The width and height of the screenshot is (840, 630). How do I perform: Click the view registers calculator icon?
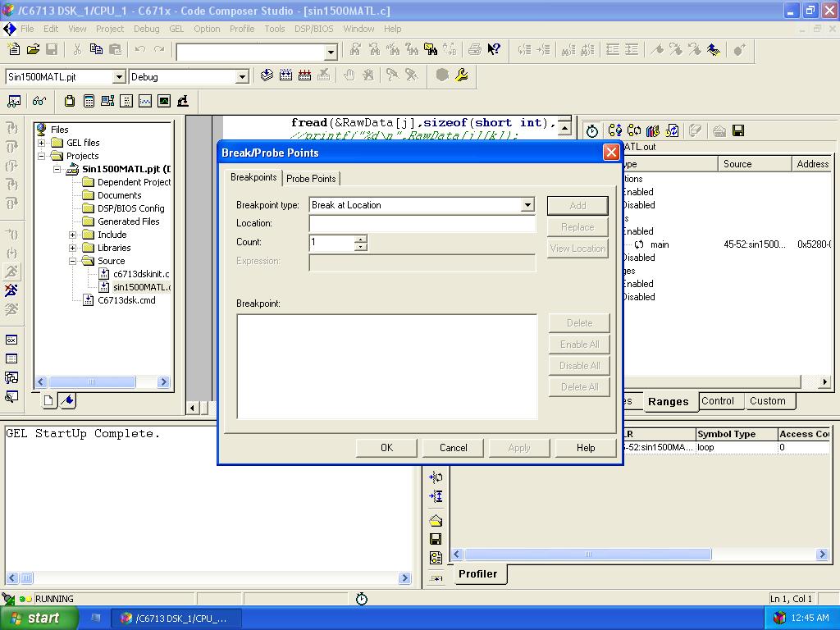89,101
